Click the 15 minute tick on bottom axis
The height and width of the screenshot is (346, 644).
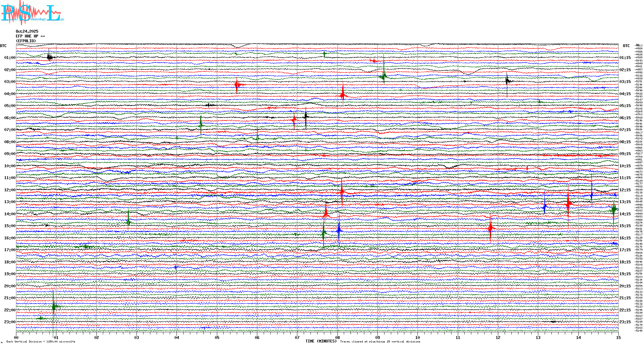click(618, 338)
